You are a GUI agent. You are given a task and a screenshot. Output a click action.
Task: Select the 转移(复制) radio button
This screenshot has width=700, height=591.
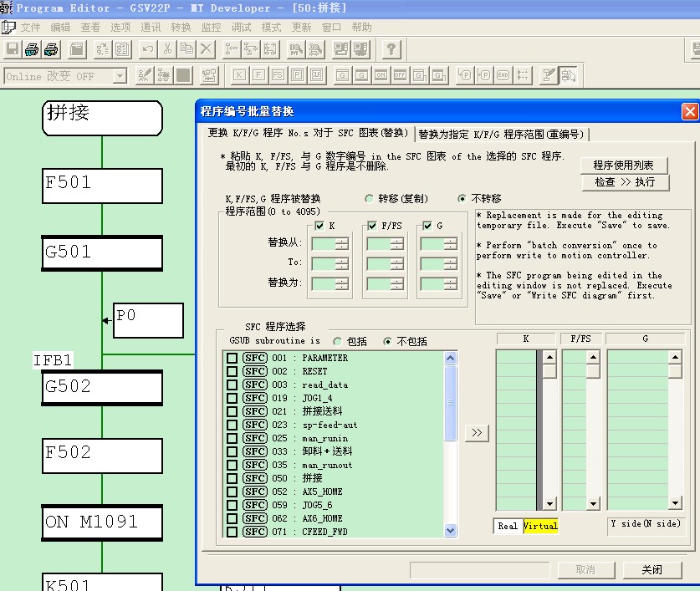370,199
